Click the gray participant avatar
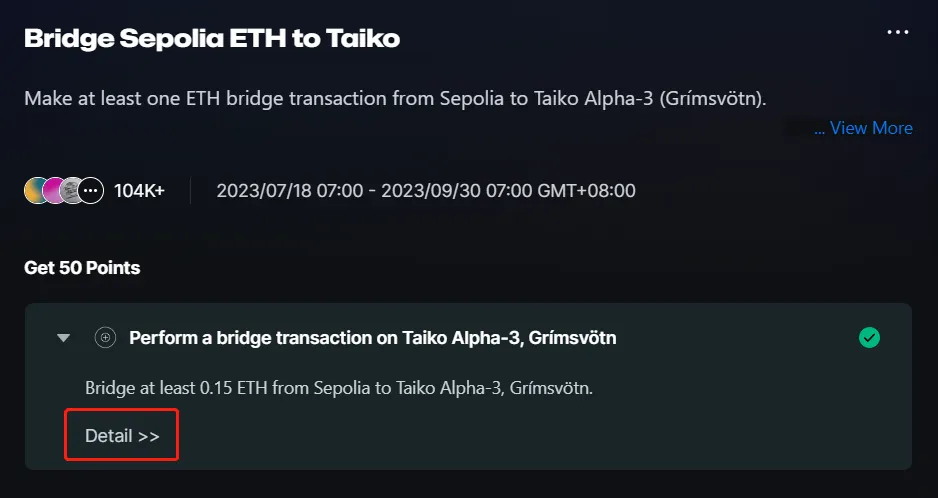Viewport: 938px width, 498px height. pyautogui.click(x=71, y=191)
